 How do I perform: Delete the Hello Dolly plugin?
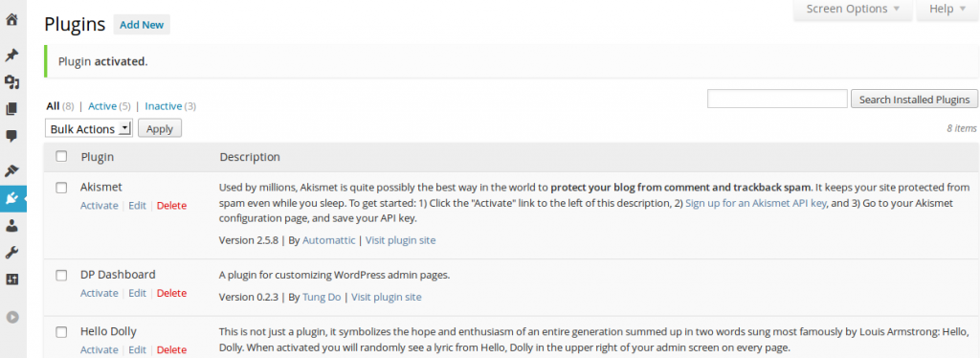pyautogui.click(x=171, y=350)
